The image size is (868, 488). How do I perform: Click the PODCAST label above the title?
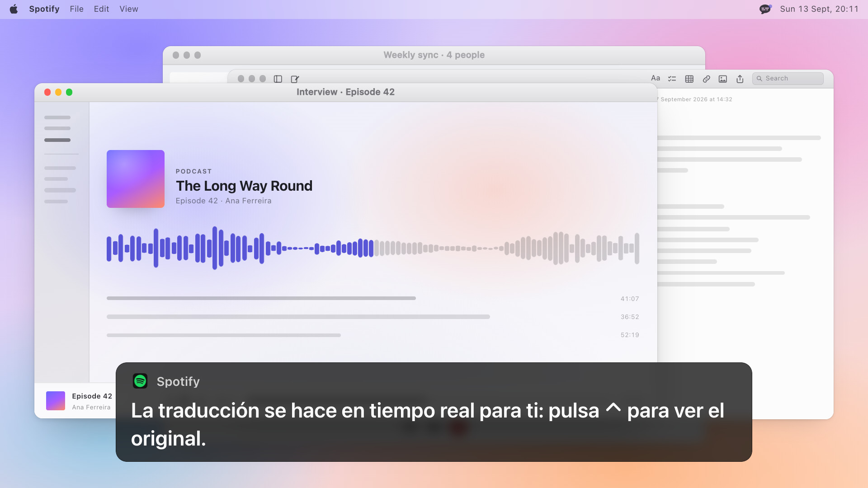point(193,171)
